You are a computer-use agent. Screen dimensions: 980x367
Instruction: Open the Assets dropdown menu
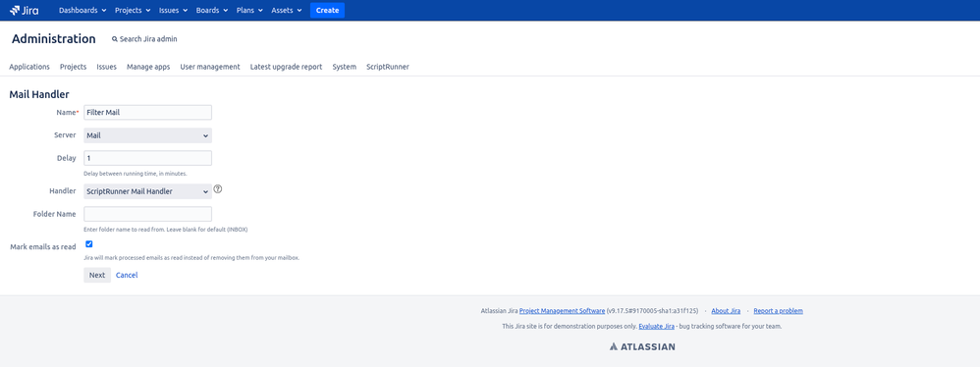(x=287, y=10)
